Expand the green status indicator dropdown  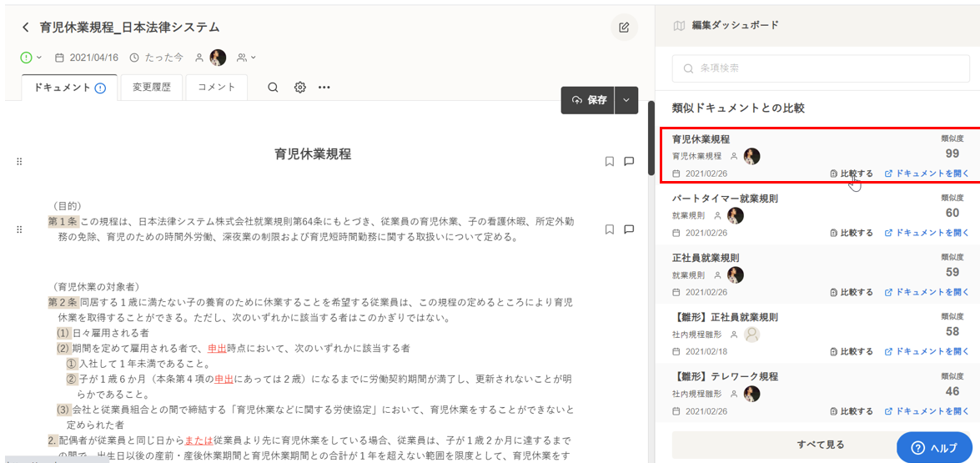(x=32, y=58)
